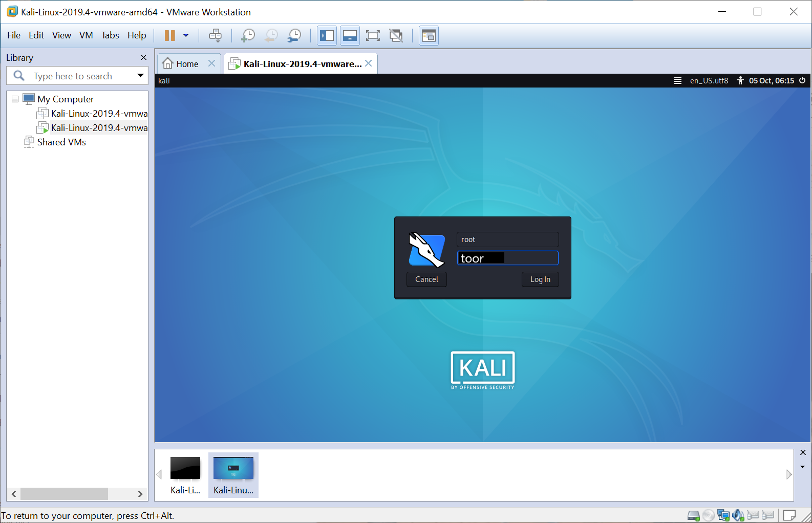The height and width of the screenshot is (523, 812).
Task: Open the snapshot manager
Action: (x=294, y=35)
